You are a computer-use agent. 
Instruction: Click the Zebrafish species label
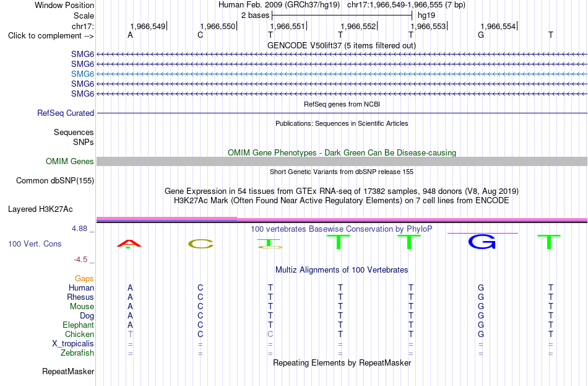pyautogui.click(x=77, y=353)
